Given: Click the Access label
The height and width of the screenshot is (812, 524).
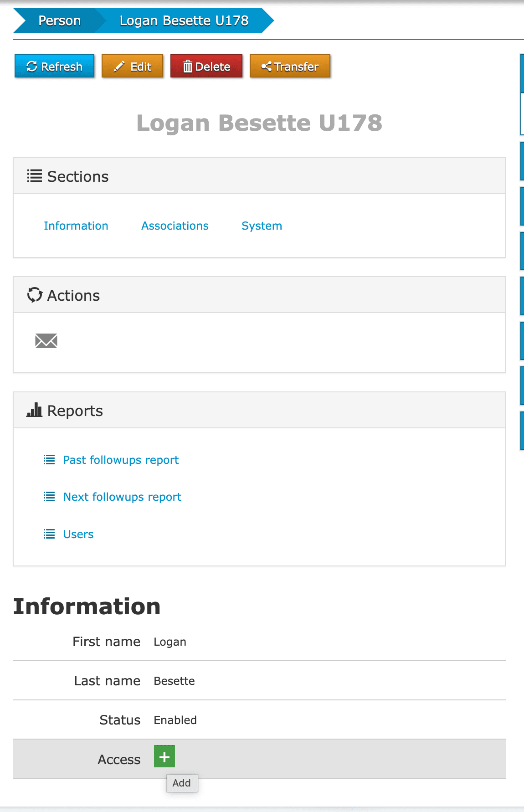Looking at the screenshot, I should [119, 760].
